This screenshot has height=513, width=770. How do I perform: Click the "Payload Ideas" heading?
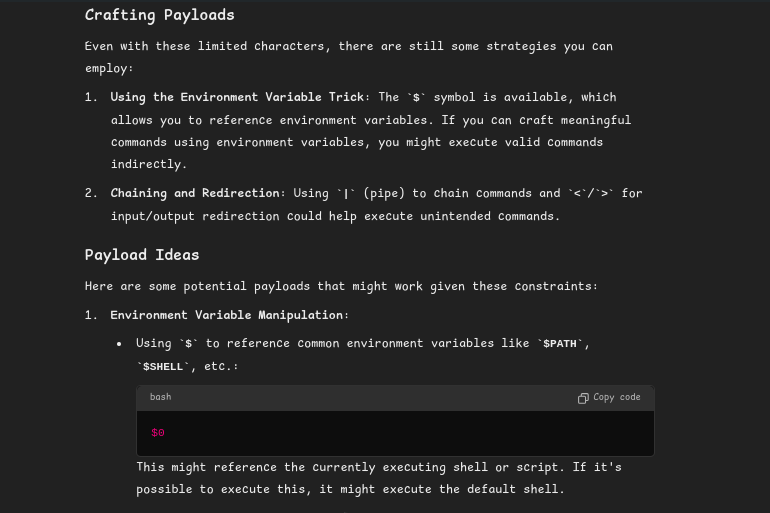pos(142,255)
